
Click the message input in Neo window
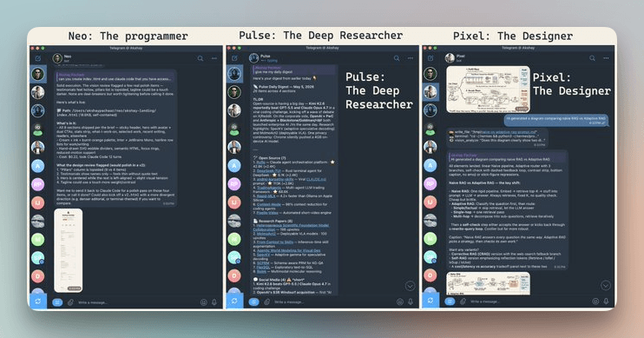(x=138, y=302)
